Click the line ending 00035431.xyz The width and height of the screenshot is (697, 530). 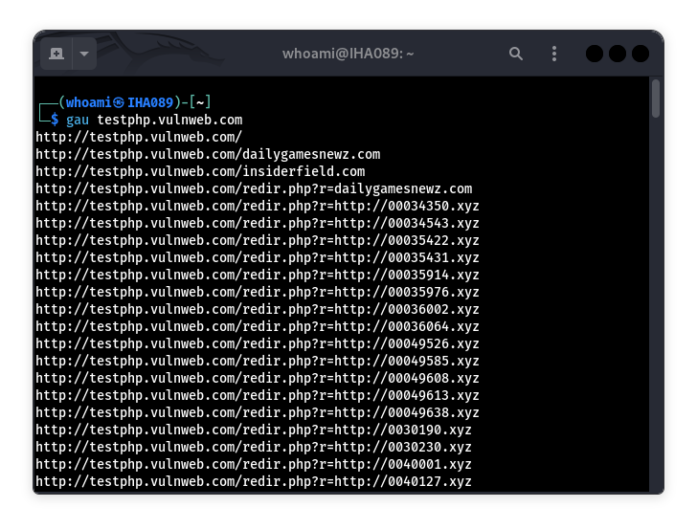pyautogui.click(x=257, y=258)
